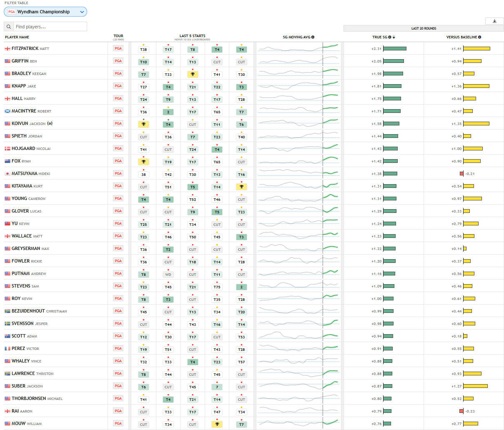Click the TOUR column header
The image size is (504, 430).
point(118,36)
